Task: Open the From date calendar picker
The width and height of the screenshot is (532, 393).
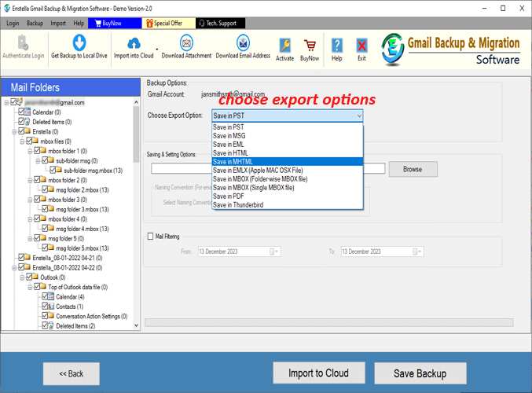Action: 273,252
